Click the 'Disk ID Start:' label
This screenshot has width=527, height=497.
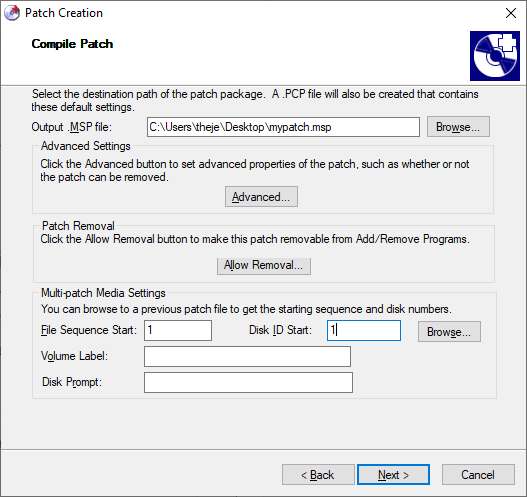(280, 330)
